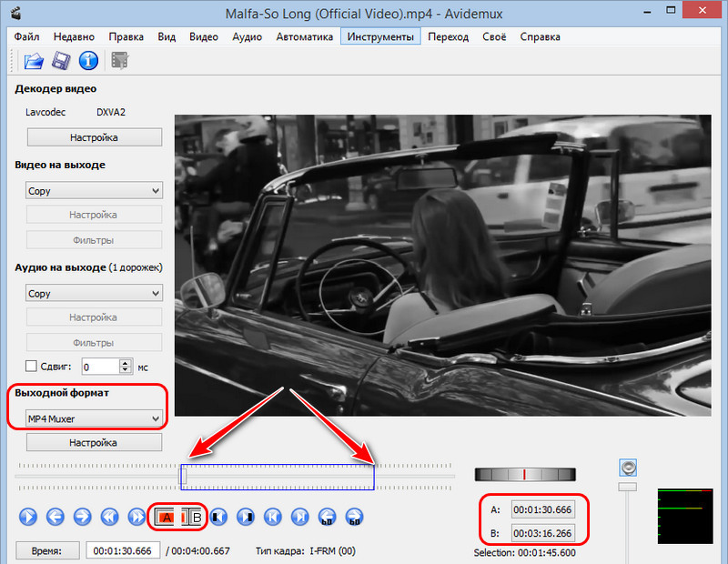
Task: Jump to the next keyframe with the double-right arrow
Action: pos(137,517)
